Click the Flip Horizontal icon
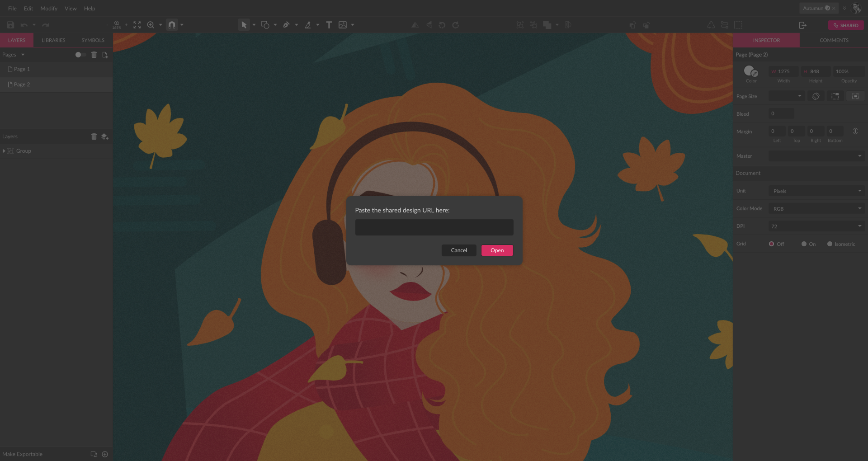The width and height of the screenshot is (868, 461). coord(415,25)
